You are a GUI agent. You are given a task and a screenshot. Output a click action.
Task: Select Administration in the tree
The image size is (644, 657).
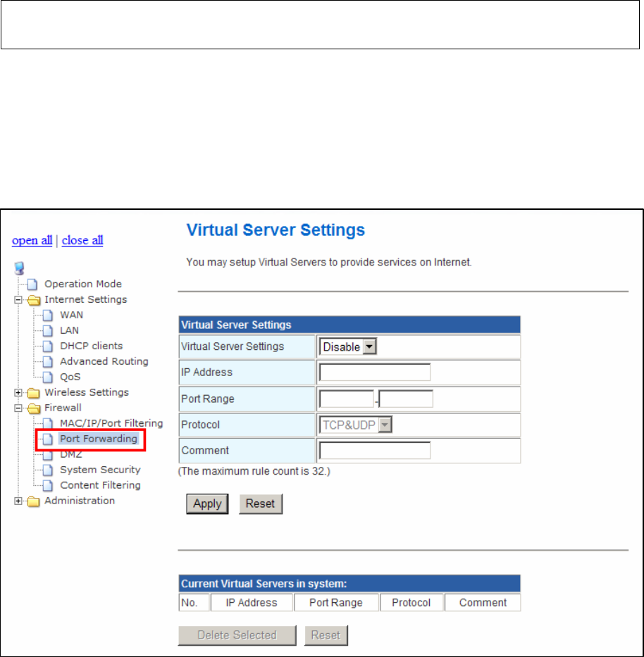pyautogui.click(x=80, y=501)
